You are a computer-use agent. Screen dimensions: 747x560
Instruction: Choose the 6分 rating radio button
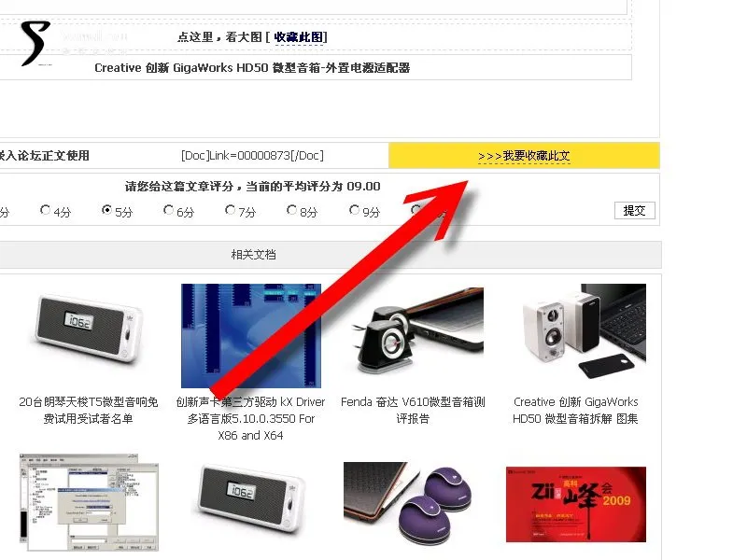point(168,209)
